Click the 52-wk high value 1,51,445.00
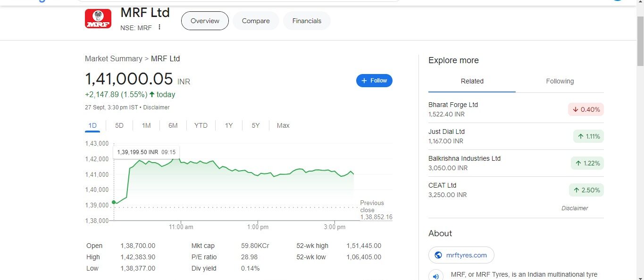Viewport: 644px width, 280px height. (364, 246)
